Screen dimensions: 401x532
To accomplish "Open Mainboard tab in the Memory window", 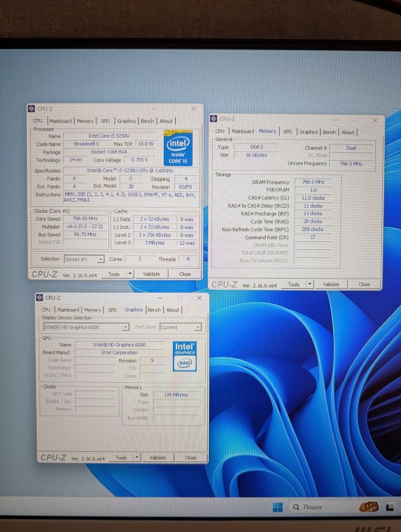I will (242, 131).
